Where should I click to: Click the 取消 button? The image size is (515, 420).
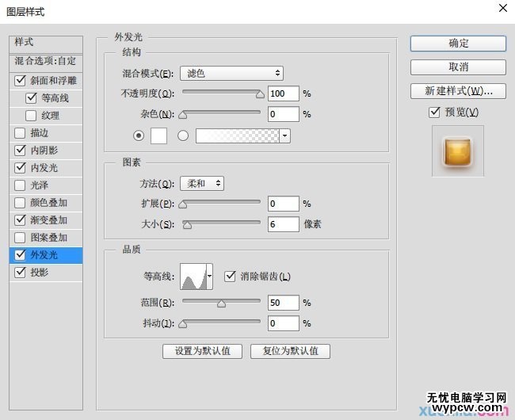[458, 67]
